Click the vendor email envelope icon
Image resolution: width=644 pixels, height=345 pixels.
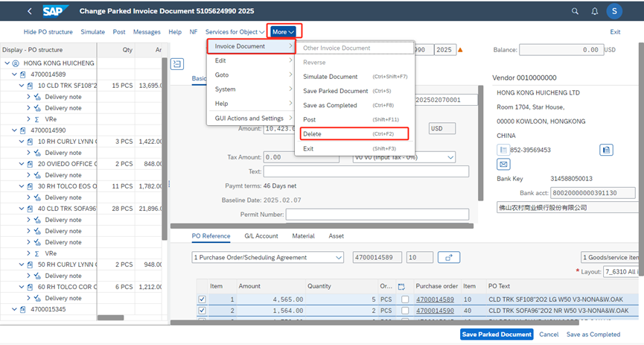coord(503,165)
